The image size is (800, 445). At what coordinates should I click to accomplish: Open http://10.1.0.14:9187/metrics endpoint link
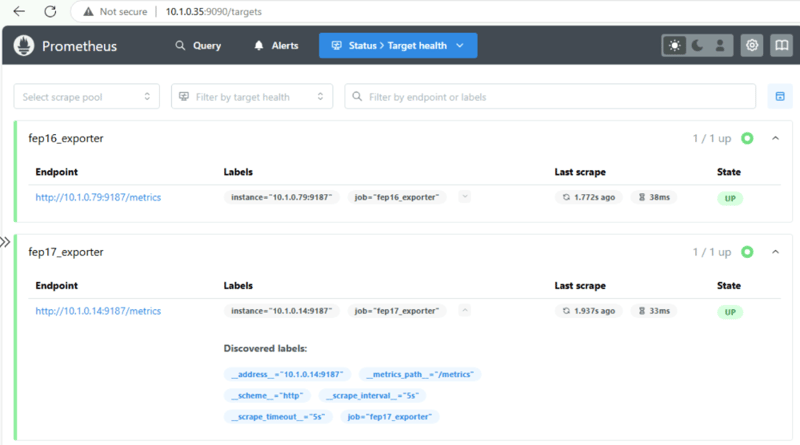click(x=98, y=311)
